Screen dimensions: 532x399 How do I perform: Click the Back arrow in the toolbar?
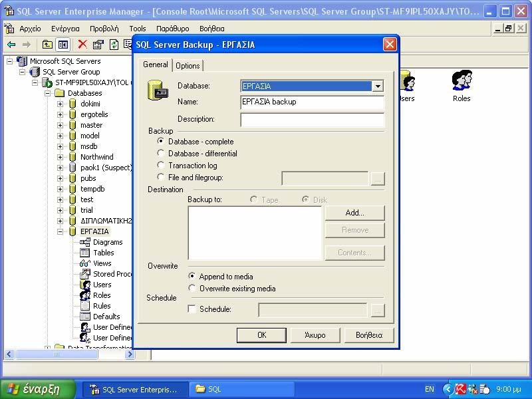tap(11, 45)
